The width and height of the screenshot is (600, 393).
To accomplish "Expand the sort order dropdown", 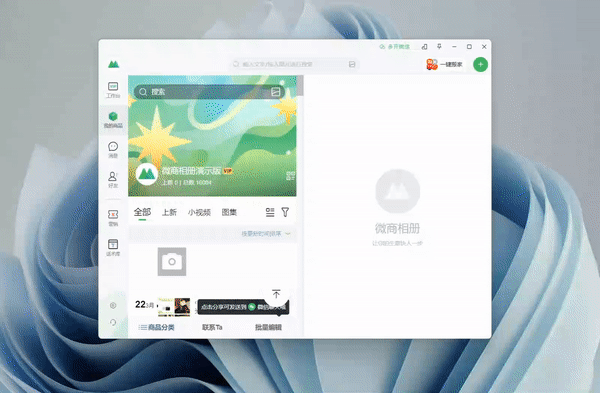I will click(x=266, y=233).
